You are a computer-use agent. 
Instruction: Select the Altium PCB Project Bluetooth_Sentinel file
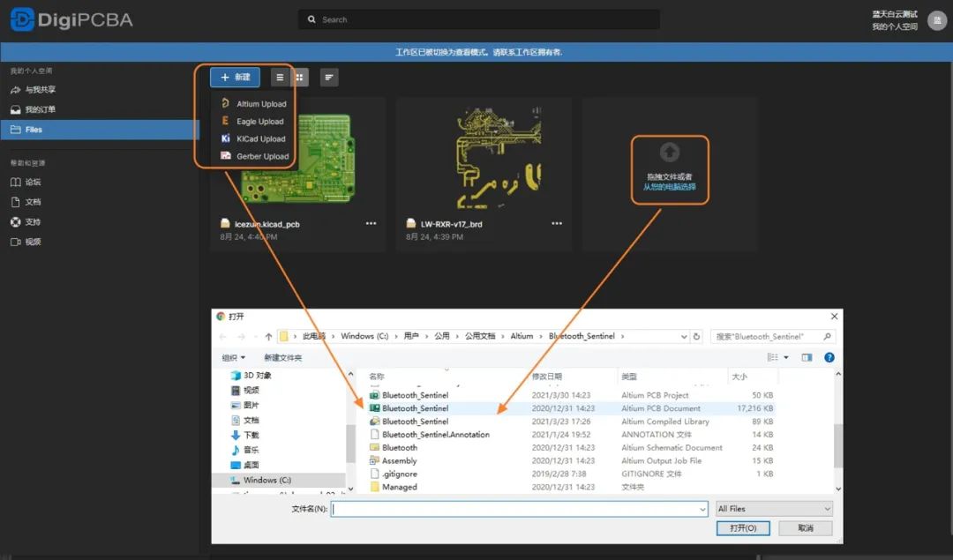coord(571,395)
